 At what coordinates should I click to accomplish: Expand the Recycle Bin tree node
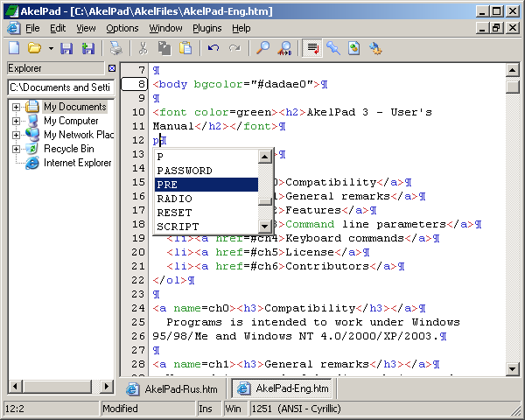[17, 149]
